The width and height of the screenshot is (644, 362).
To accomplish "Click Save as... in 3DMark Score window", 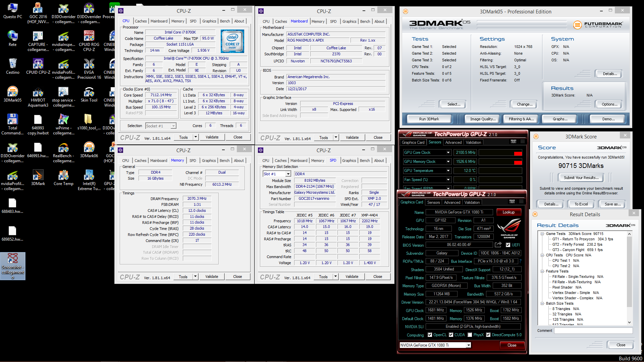I will pyautogui.click(x=612, y=204).
